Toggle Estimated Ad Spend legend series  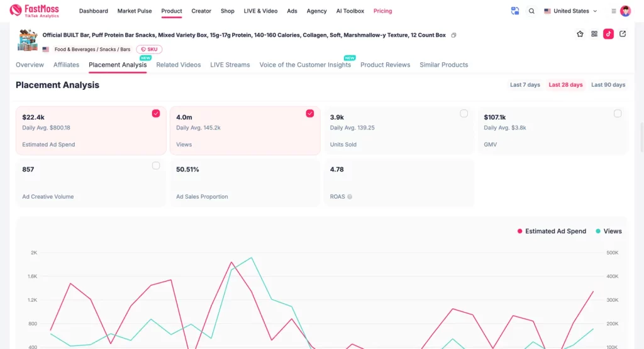coord(551,231)
